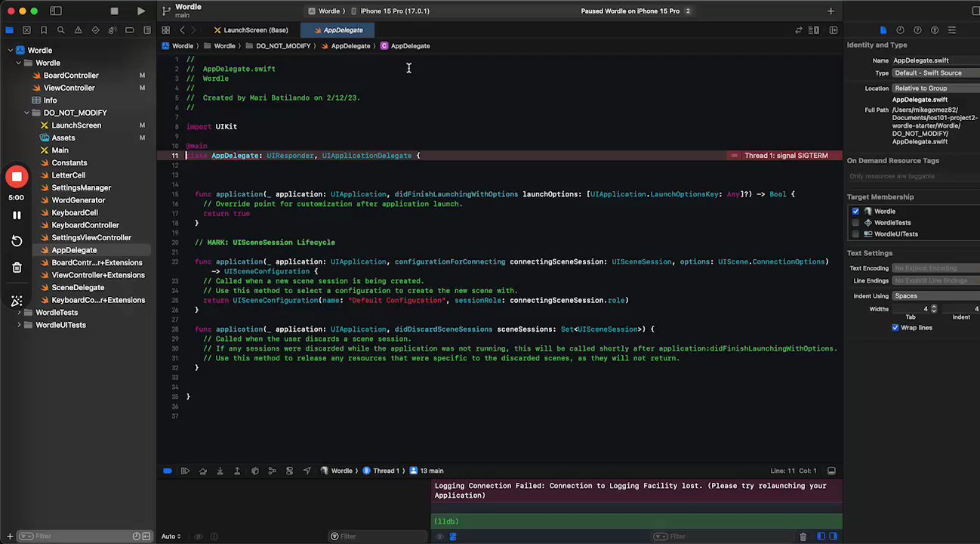The height and width of the screenshot is (544, 980).
Task: Check WordleTests target membership checkbox
Action: (x=855, y=223)
